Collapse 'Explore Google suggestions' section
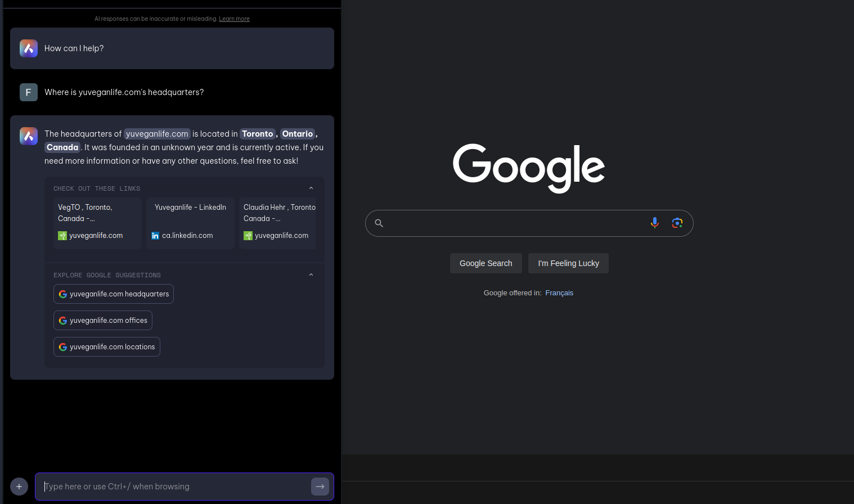854x504 pixels. coord(311,275)
